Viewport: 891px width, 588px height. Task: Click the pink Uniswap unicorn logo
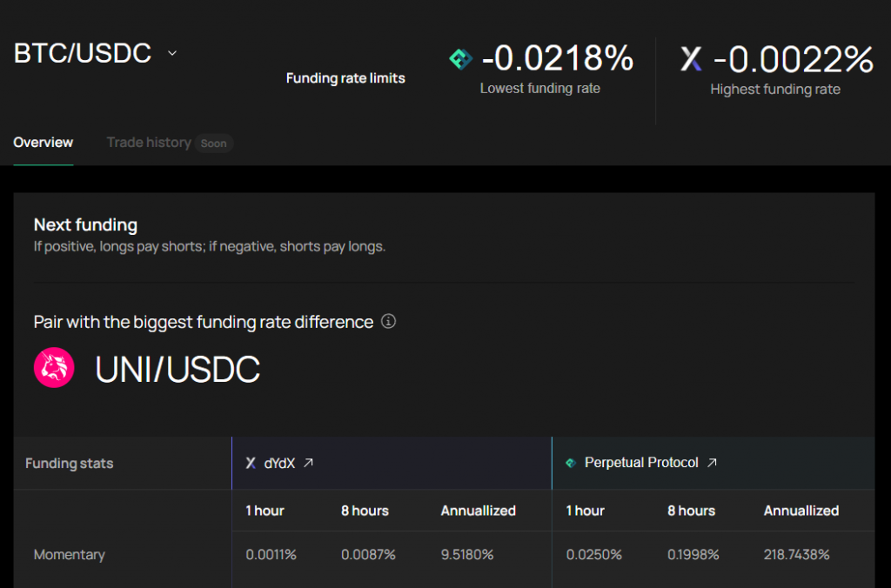pos(54,369)
